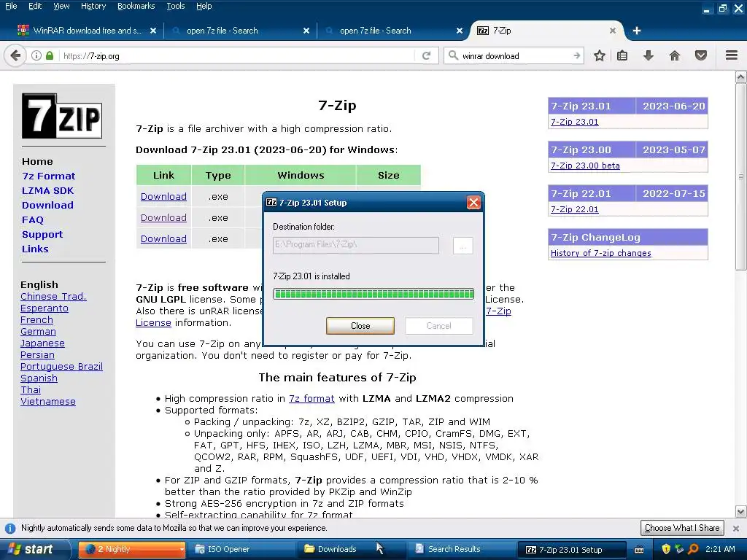This screenshot has width=747, height=560.
Task: Click the page scrollbar up arrow
Action: click(x=741, y=77)
